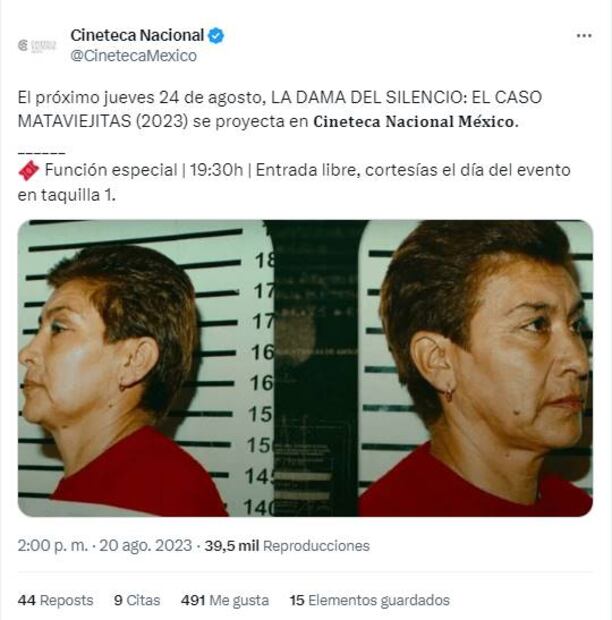
Task: View the 39,5 mil Reproducciones count
Action: click(x=287, y=546)
